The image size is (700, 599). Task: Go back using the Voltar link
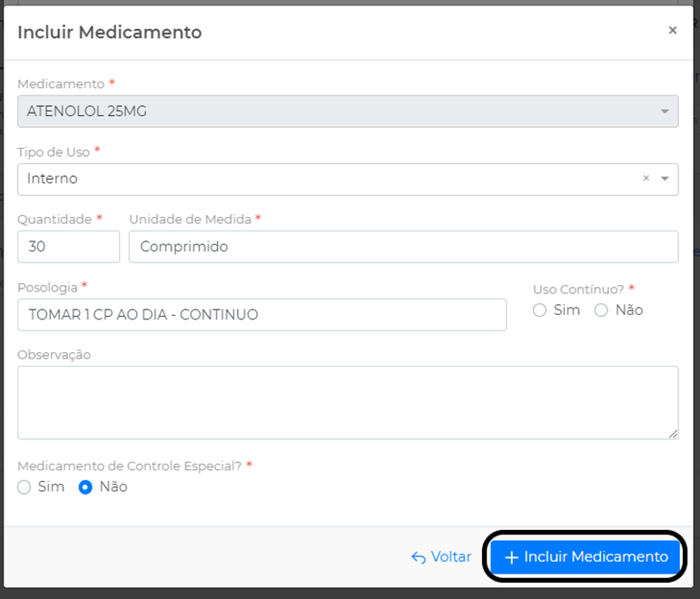450,557
